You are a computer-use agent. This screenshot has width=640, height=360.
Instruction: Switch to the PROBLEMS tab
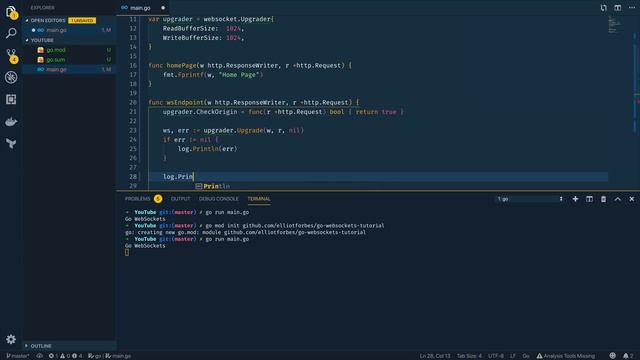[x=138, y=199]
